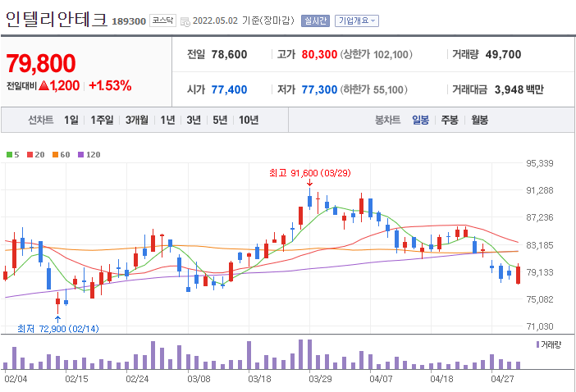Click the 전일 78,600 value
The image size is (576, 392).
pos(229,54)
